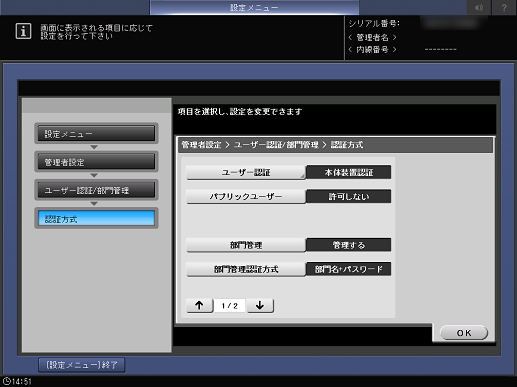Open the パブリックユーザー setting

(x=246, y=196)
